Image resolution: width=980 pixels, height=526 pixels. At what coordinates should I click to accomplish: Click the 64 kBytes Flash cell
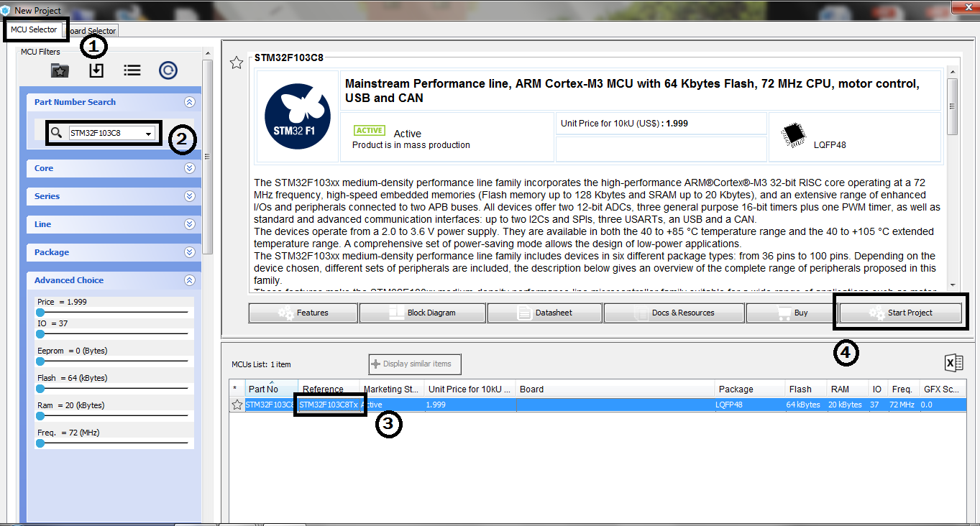pos(806,405)
